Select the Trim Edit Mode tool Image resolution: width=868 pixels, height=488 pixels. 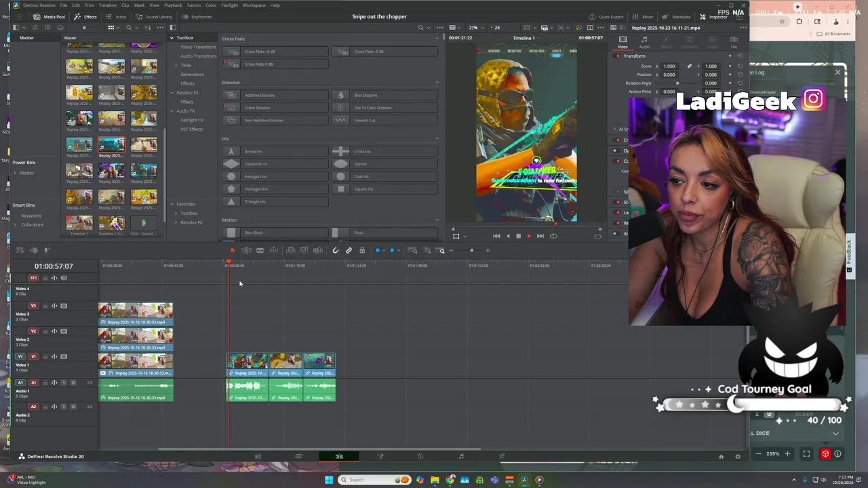[x=246, y=251]
